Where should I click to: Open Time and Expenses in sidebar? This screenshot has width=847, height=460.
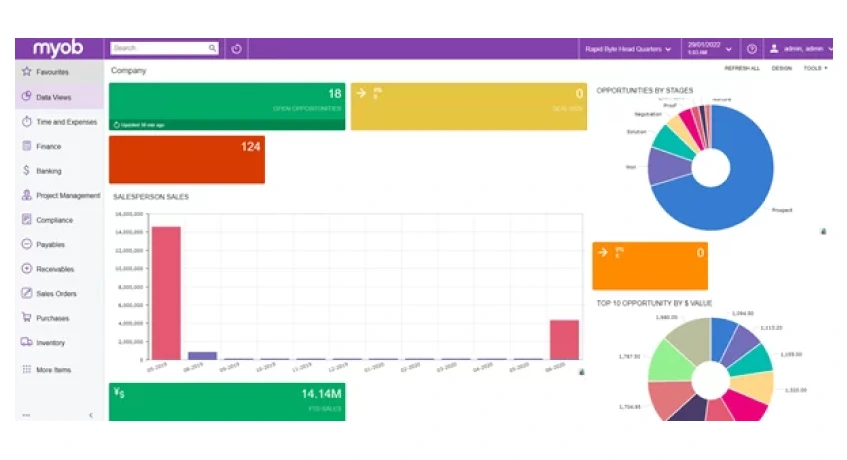point(59,121)
